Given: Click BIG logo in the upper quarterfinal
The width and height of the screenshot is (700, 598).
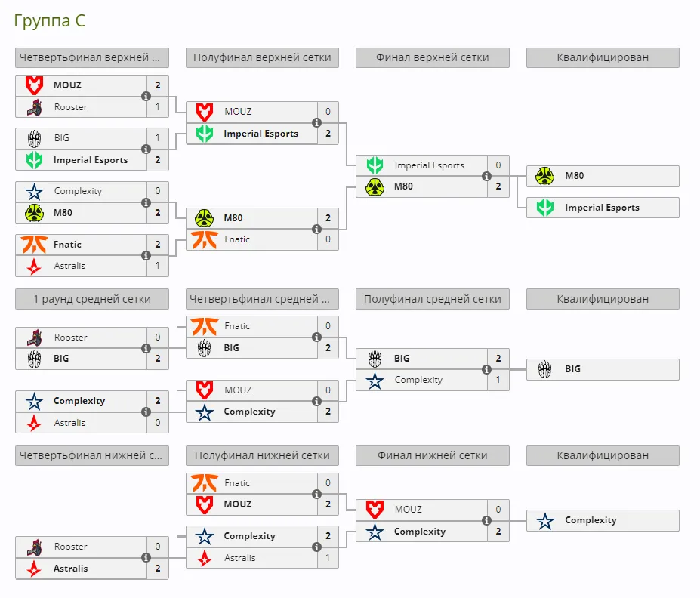Looking at the screenshot, I should (34, 139).
